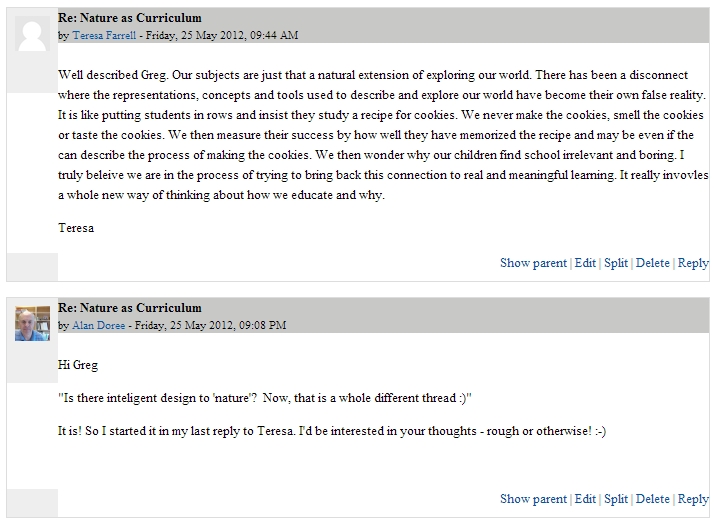
Task: Click Alan Doree's profile photo
Action: (32, 323)
